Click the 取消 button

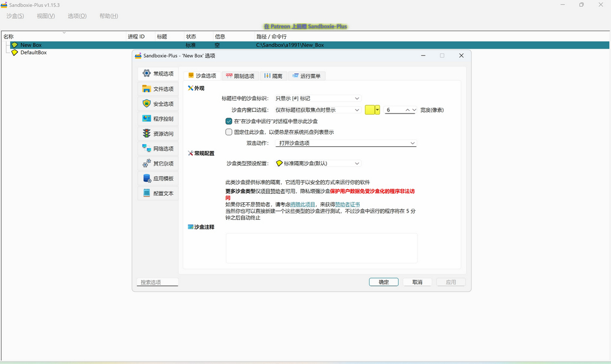tap(418, 282)
